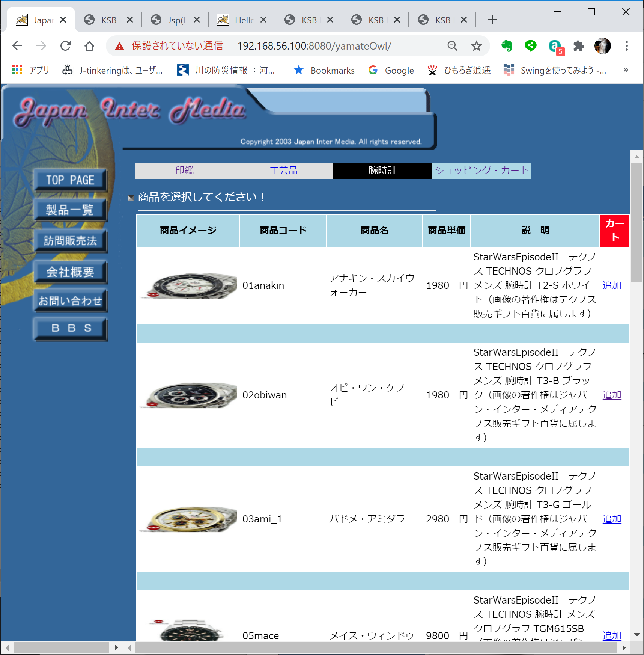Open the Evernote elephant extension icon

point(507,46)
